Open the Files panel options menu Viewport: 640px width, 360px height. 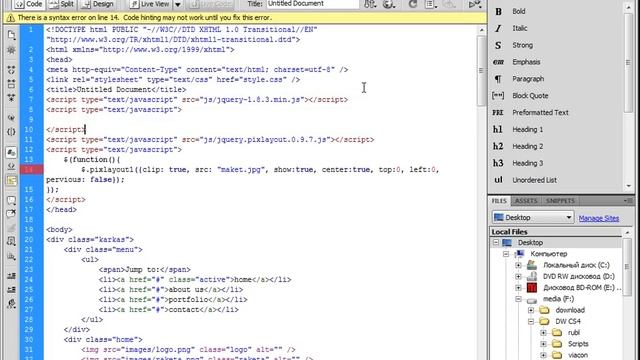pyautogui.click(x=628, y=201)
